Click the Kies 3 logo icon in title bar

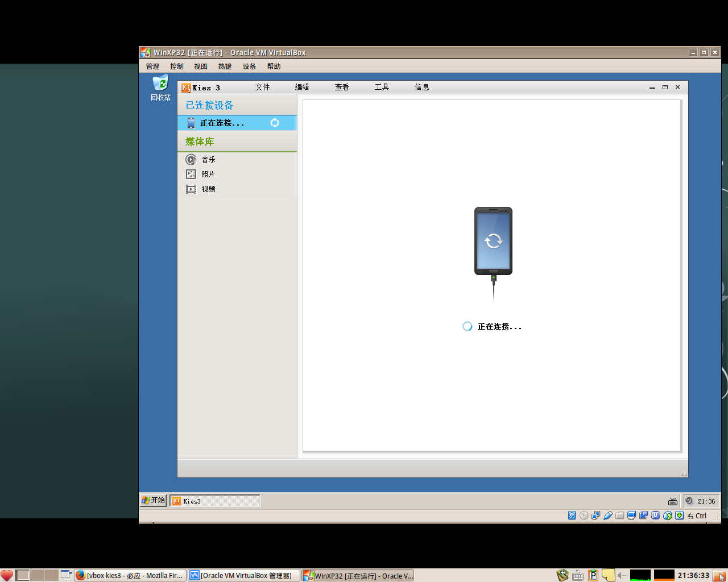pos(186,88)
